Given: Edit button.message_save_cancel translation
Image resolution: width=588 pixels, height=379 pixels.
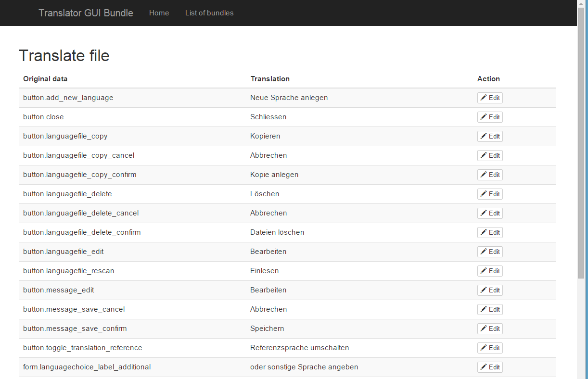Looking at the screenshot, I should pos(490,309).
